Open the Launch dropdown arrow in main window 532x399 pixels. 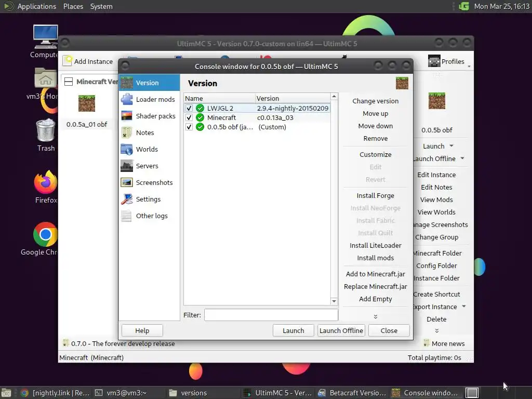click(451, 146)
